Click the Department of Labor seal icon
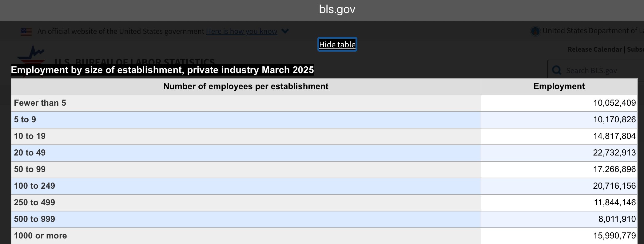 click(x=535, y=31)
